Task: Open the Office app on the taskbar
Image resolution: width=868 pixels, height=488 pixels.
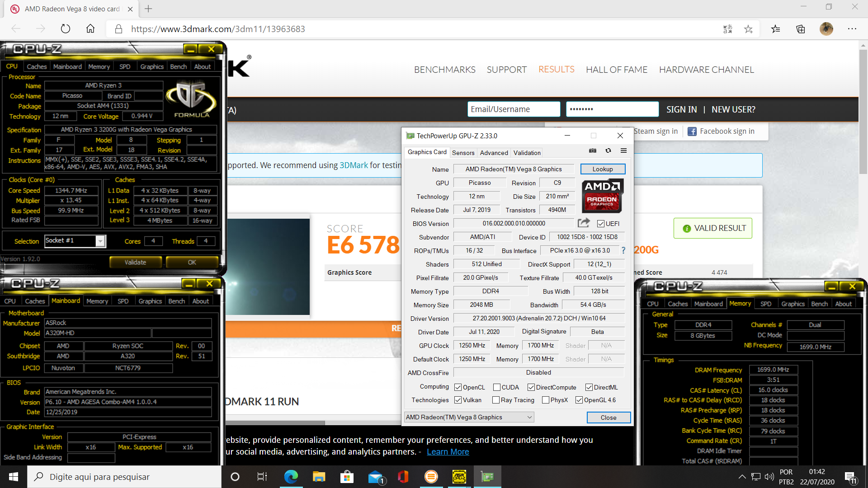Action: point(403,477)
